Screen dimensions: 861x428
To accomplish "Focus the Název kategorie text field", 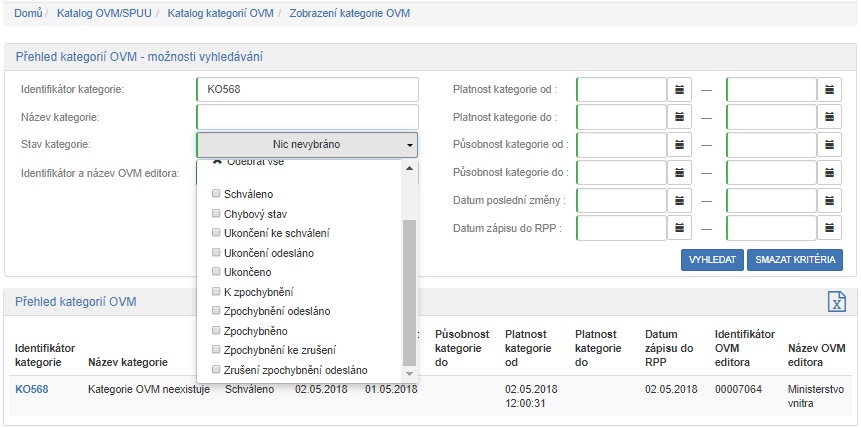I will point(307,117).
